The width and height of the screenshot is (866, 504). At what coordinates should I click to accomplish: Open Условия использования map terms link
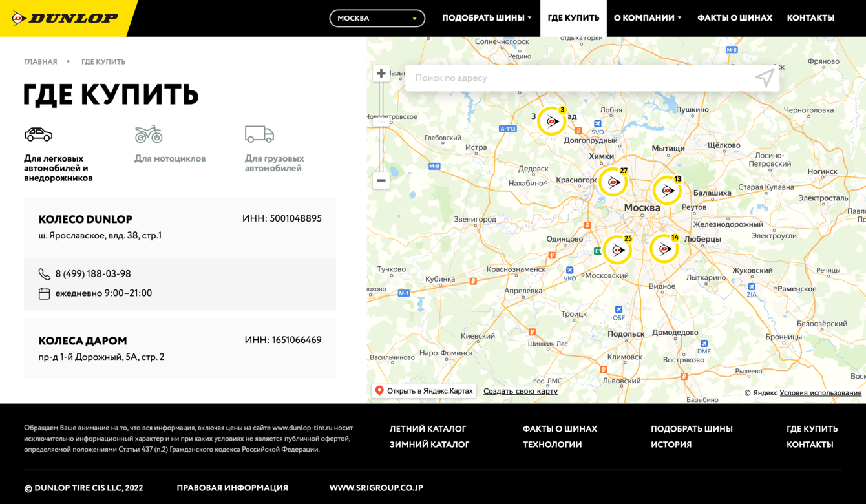820,393
